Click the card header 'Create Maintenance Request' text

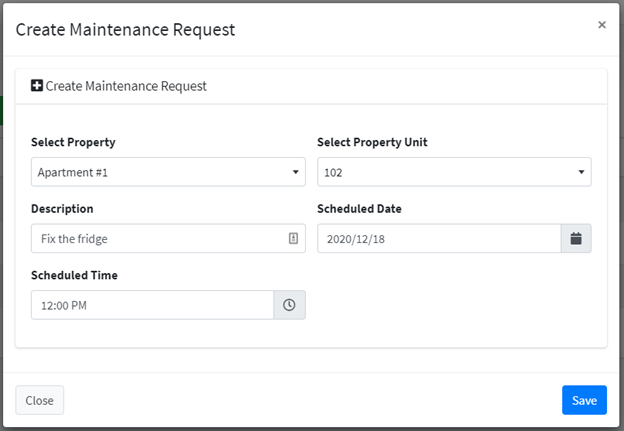[x=126, y=86]
